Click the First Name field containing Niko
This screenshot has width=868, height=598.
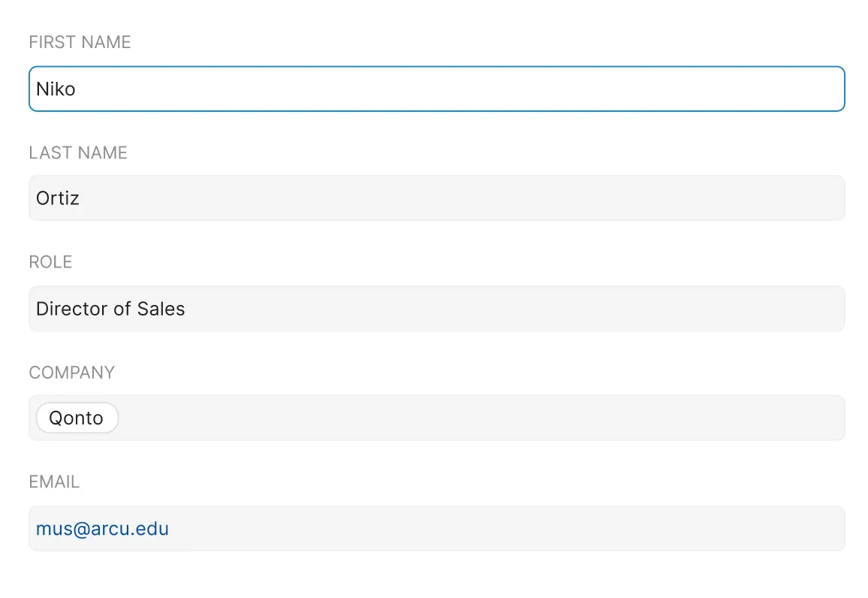[x=437, y=89]
